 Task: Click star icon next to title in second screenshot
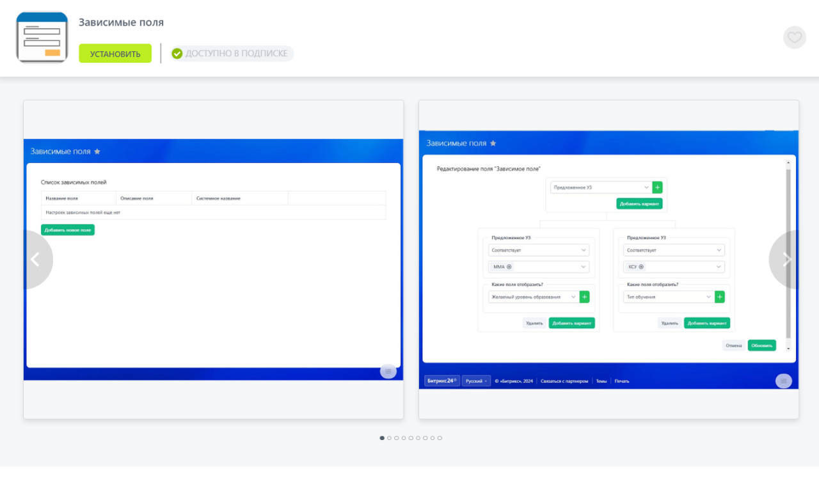(x=493, y=143)
